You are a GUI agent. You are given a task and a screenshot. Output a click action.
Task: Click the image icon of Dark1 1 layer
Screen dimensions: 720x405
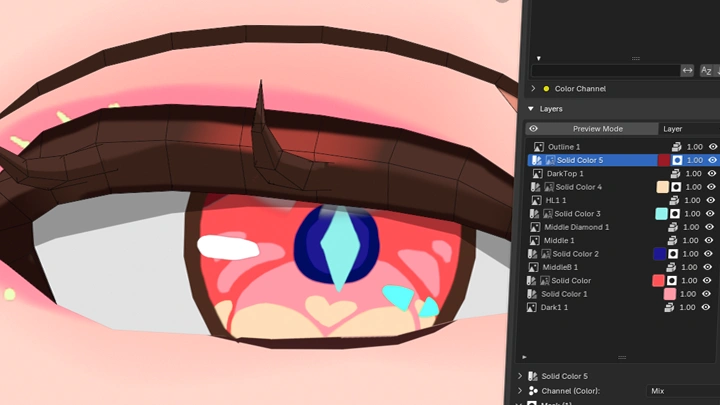click(x=531, y=307)
